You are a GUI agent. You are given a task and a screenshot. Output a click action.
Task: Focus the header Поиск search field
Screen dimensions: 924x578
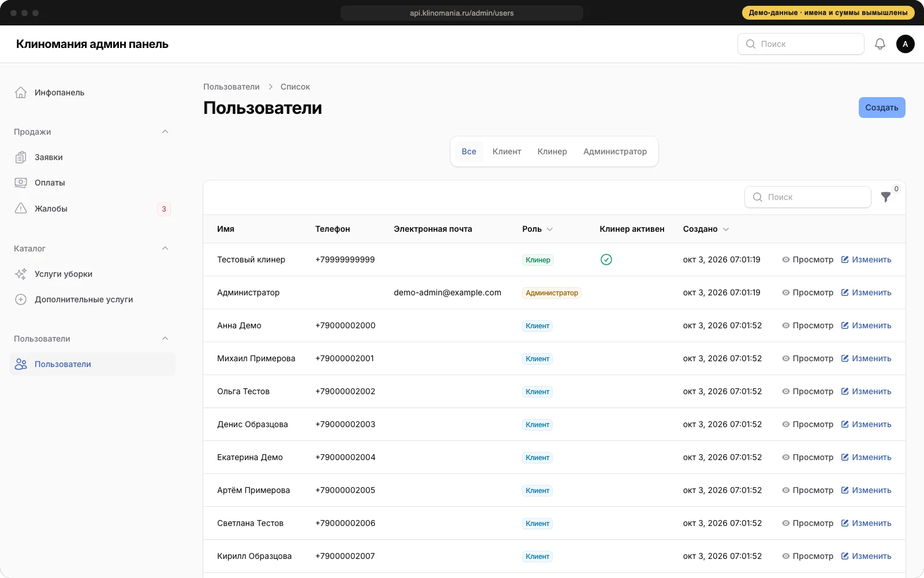[x=801, y=44]
